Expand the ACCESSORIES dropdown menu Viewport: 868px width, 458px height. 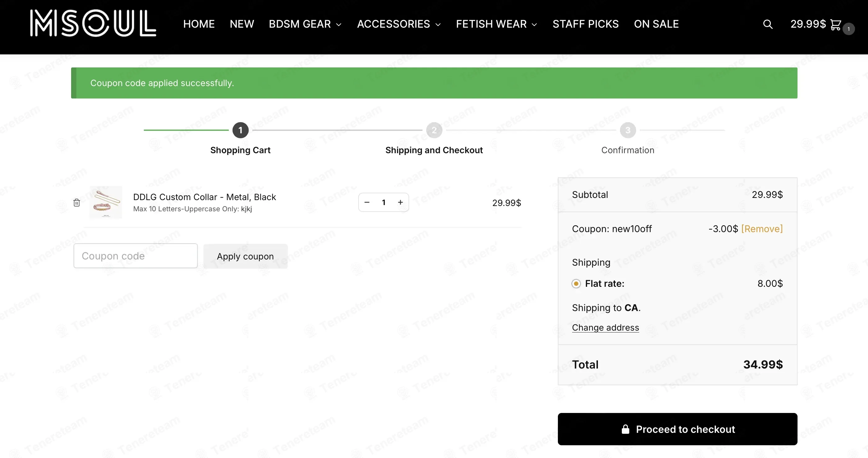point(399,24)
